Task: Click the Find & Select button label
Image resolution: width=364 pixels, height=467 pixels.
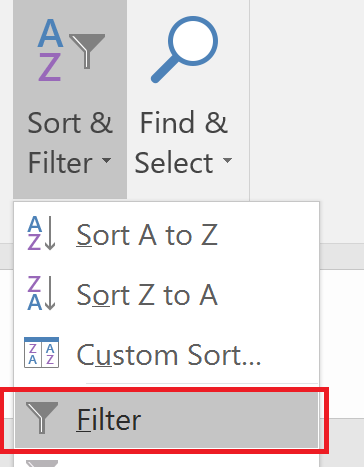Action: [184, 143]
